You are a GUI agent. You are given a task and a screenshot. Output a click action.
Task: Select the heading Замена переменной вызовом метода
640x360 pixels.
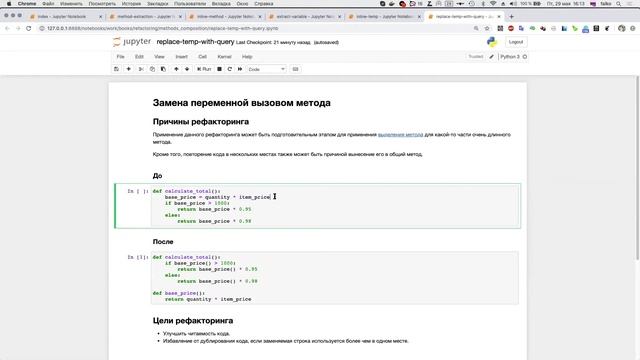click(242, 103)
